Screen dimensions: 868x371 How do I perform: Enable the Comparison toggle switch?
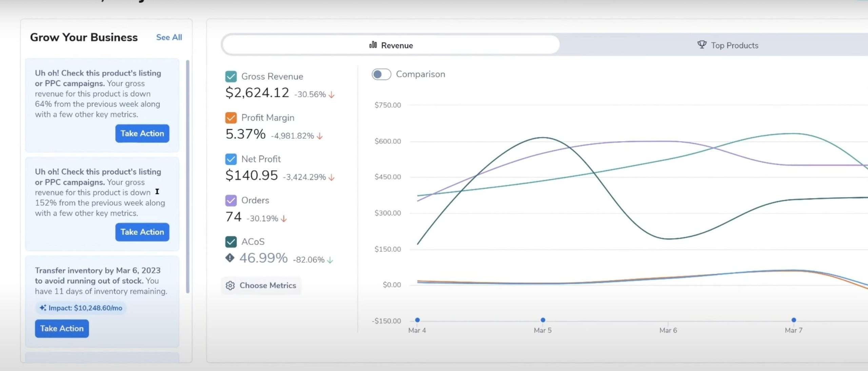[381, 74]
